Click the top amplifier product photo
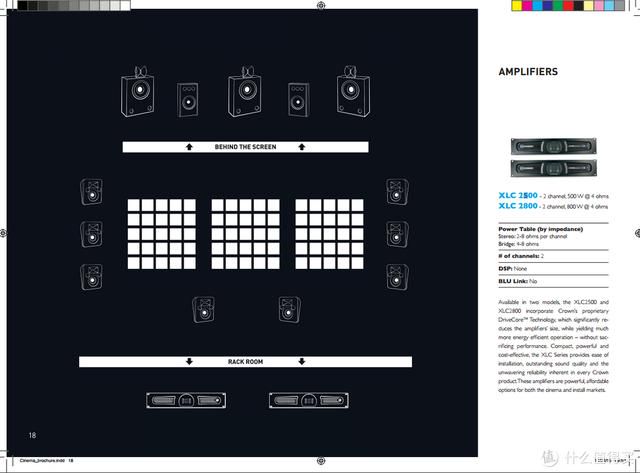 (553, 147)
